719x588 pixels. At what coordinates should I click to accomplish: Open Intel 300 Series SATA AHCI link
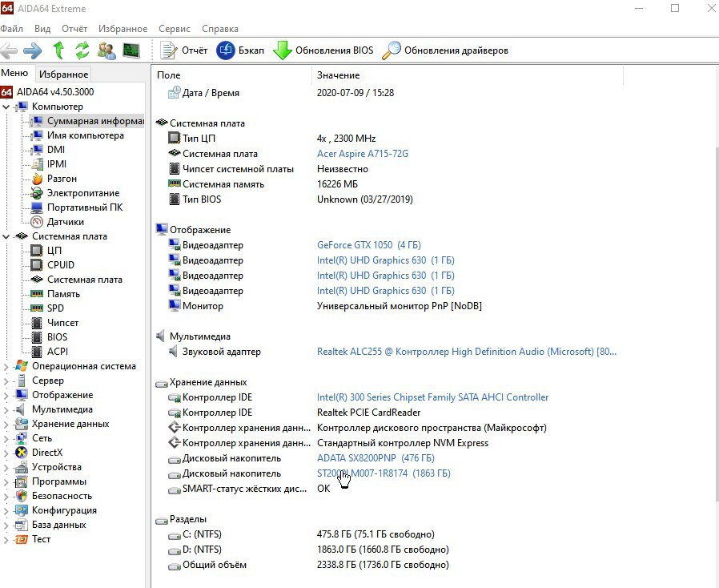point(432,397)
